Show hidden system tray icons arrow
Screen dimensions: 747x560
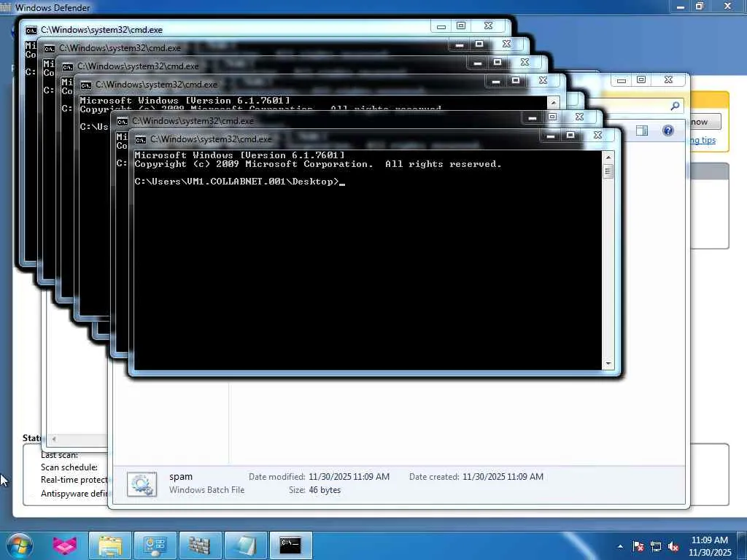(x=620, y=547)
